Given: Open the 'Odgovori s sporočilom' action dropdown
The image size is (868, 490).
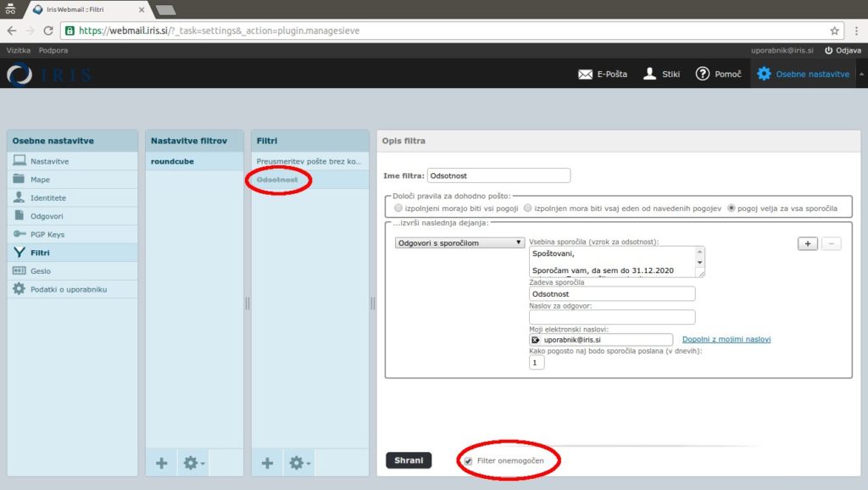Looking at the screenshot, I should pos(460,242).
